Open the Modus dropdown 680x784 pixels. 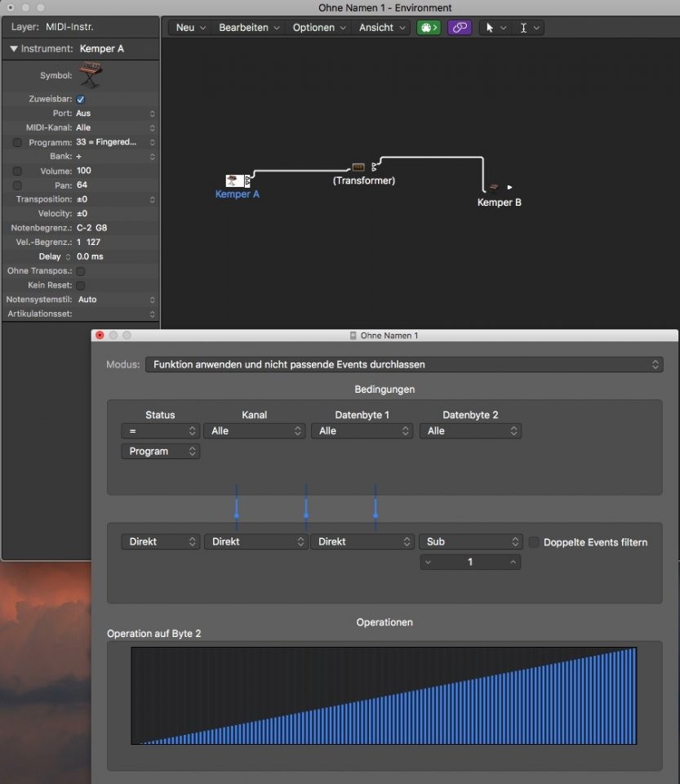click(x=404, y=364)
